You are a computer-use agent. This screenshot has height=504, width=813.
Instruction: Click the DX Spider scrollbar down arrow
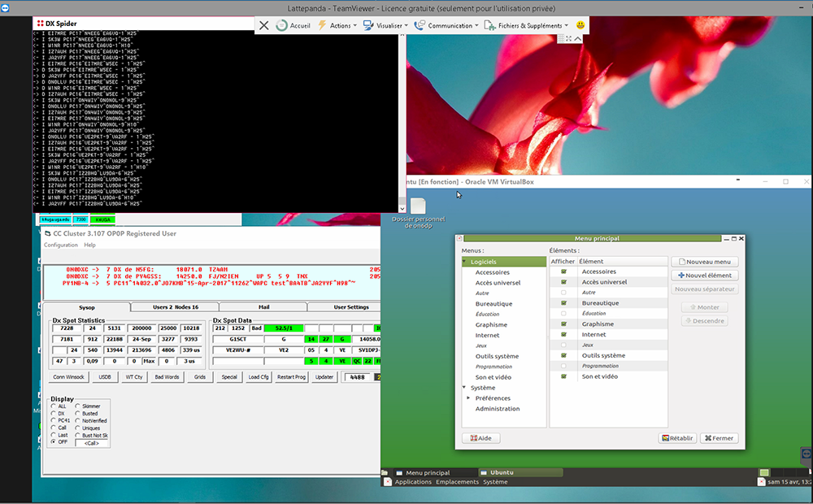pos(402,208)
